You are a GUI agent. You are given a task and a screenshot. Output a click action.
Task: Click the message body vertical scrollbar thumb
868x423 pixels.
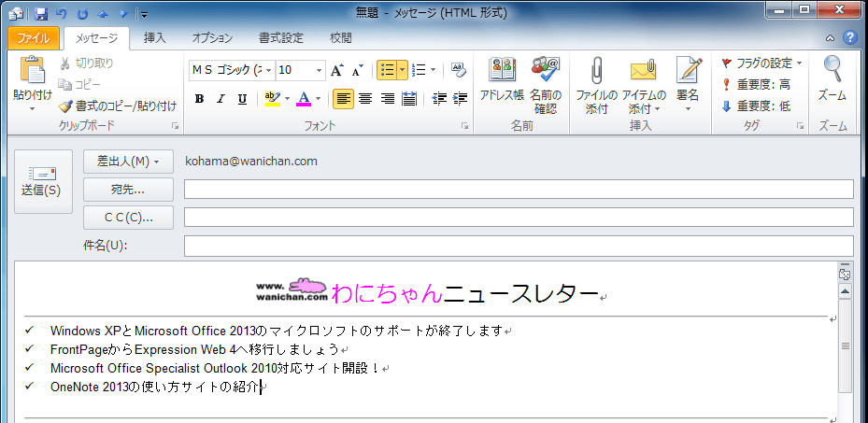tap(845, 345)
